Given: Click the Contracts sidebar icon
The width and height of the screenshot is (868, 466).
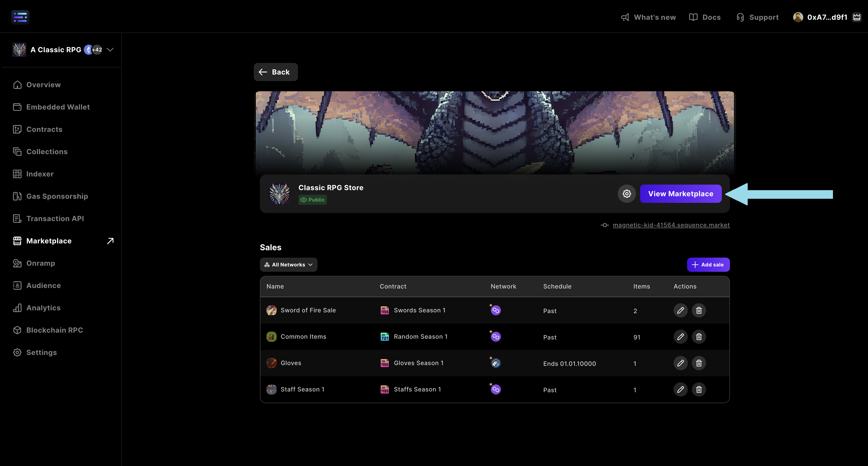Looking at the screenshot, I should [x=18, y=129].
